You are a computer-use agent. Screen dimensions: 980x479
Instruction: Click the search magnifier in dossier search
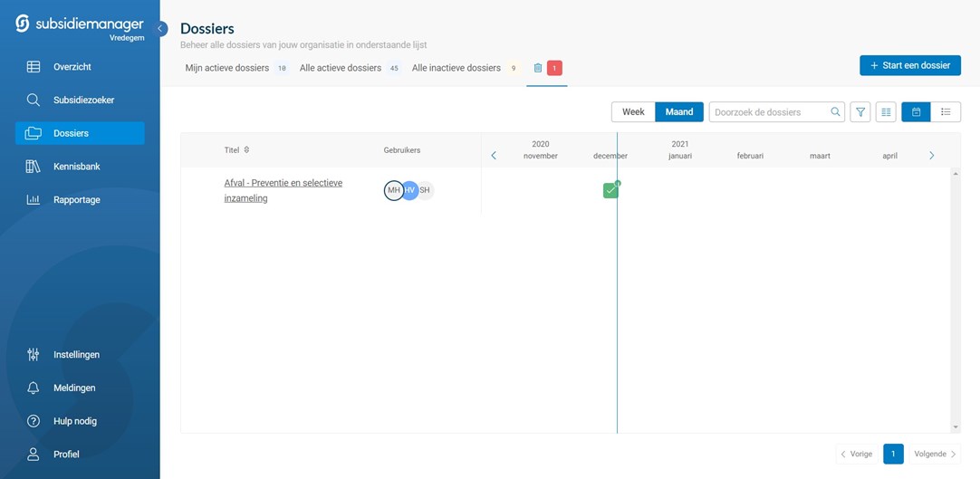tap(835, 112)
